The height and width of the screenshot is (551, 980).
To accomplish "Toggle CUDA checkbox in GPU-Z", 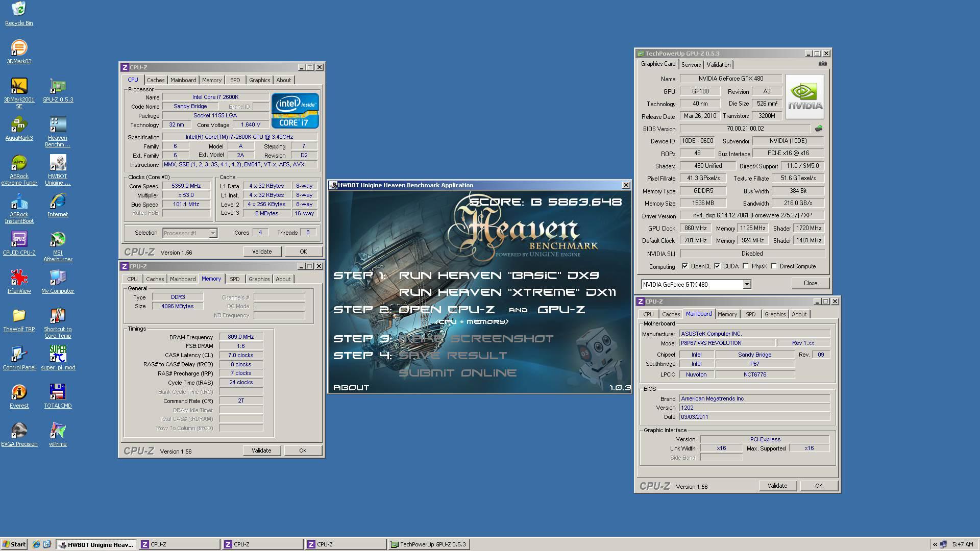I will [717, 266].
